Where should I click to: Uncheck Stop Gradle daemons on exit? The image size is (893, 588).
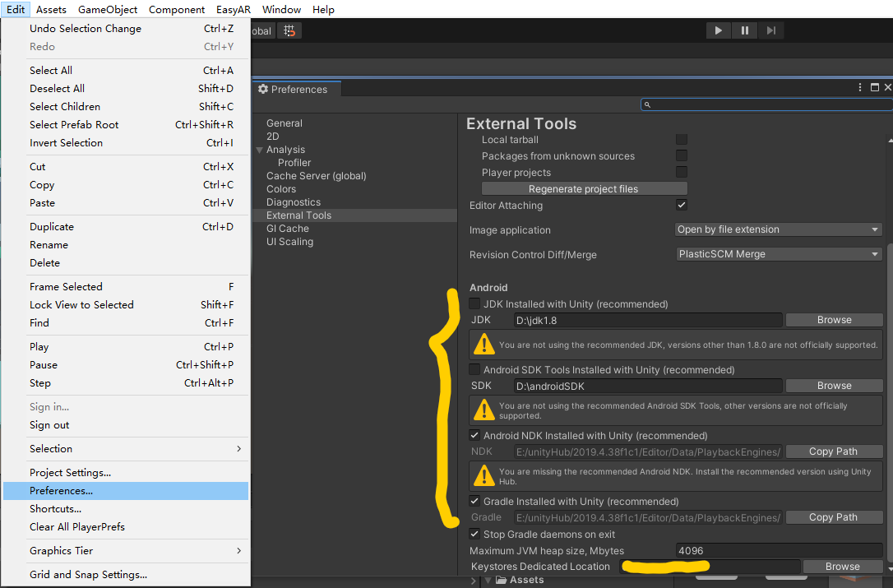[x=474, y=534]
